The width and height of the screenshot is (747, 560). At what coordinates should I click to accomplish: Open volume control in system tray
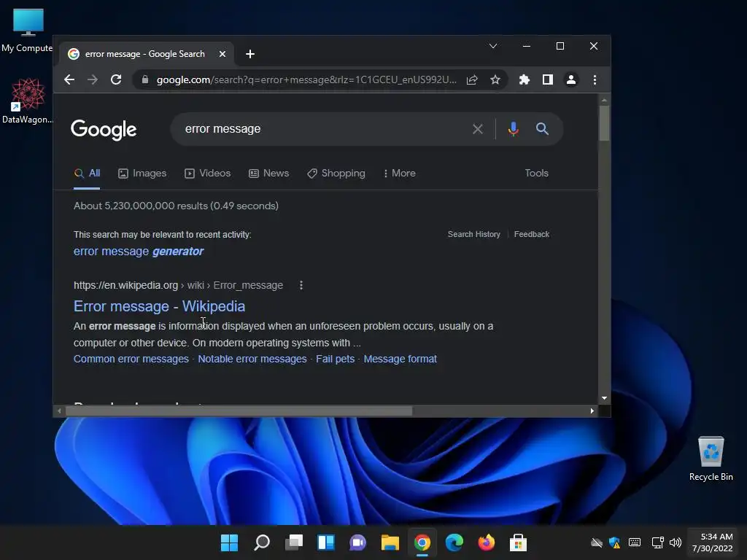click(676, 542)
